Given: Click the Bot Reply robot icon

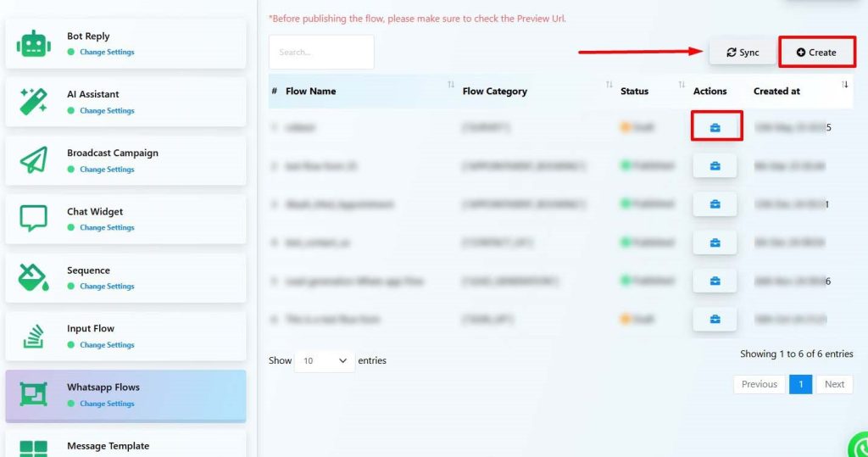Looking at the screenshot, I should coord(34,44).
